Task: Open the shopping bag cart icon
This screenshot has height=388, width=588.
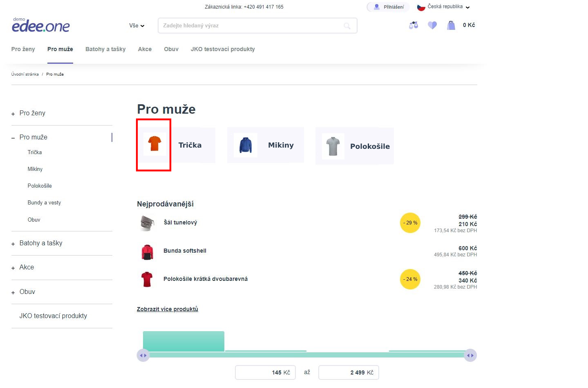Action: tap(451, 25)
